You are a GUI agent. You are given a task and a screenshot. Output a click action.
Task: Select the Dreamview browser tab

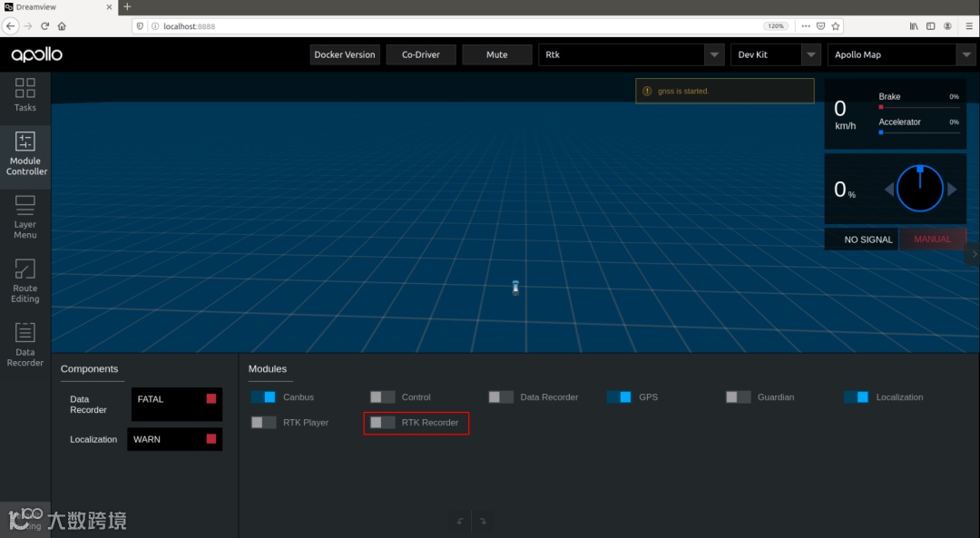[57, 7]
